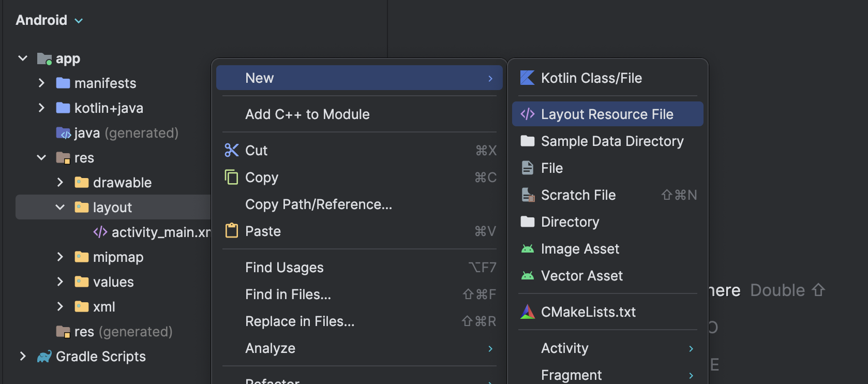Open the Fragment submenu

(608, 375)
